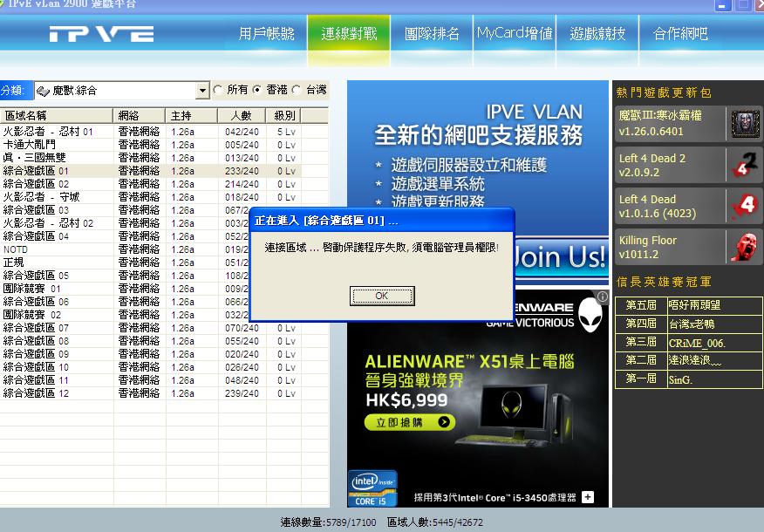764x532 pixels.
Task: Click Join Us! banner button
Action: pyautogui.click(x=560, y=257)
